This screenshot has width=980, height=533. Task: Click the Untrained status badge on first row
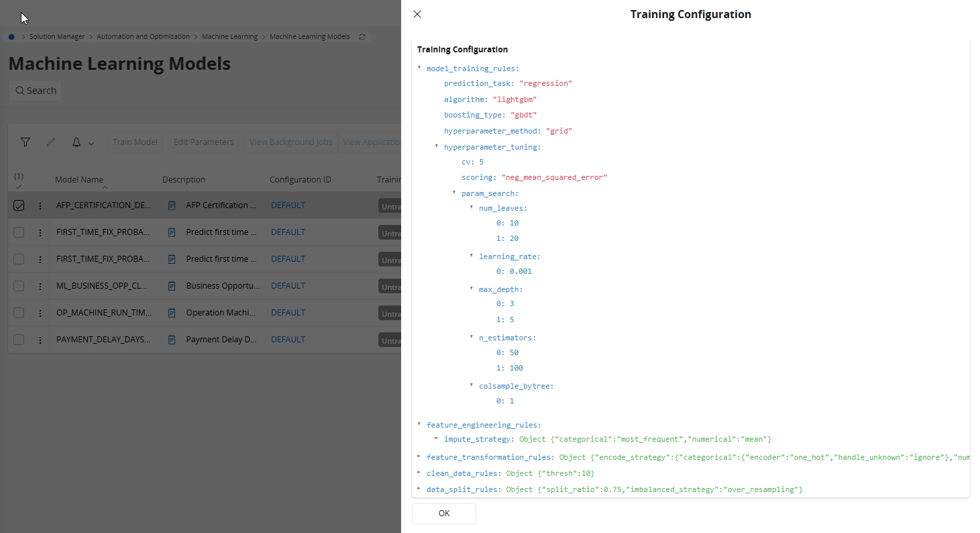coord(391,205)
